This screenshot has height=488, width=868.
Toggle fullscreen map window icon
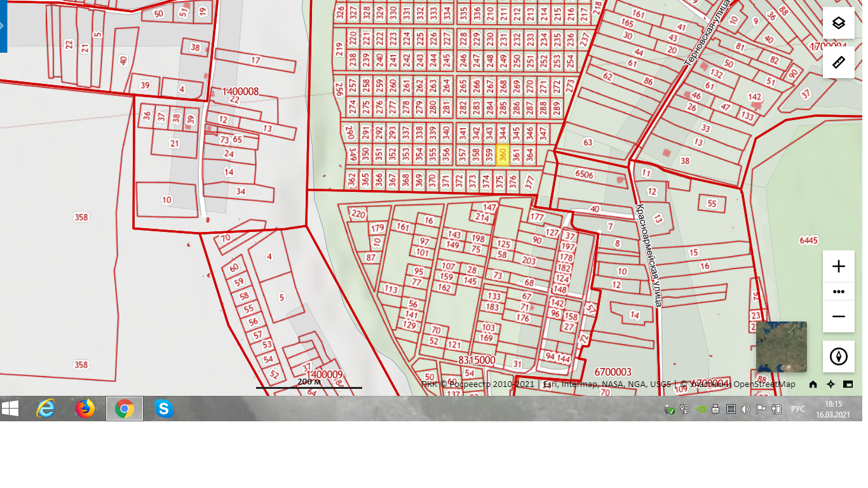[x=848, y=384]
